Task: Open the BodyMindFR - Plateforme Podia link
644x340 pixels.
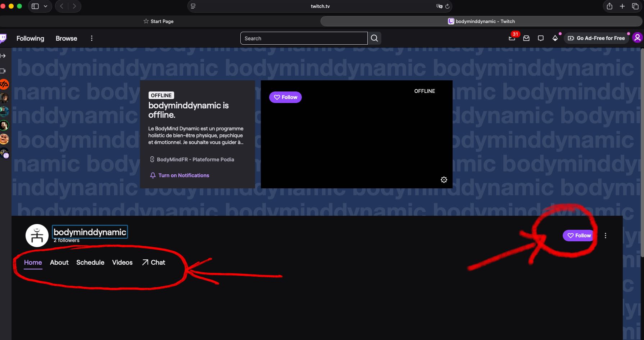Action: 195,160
